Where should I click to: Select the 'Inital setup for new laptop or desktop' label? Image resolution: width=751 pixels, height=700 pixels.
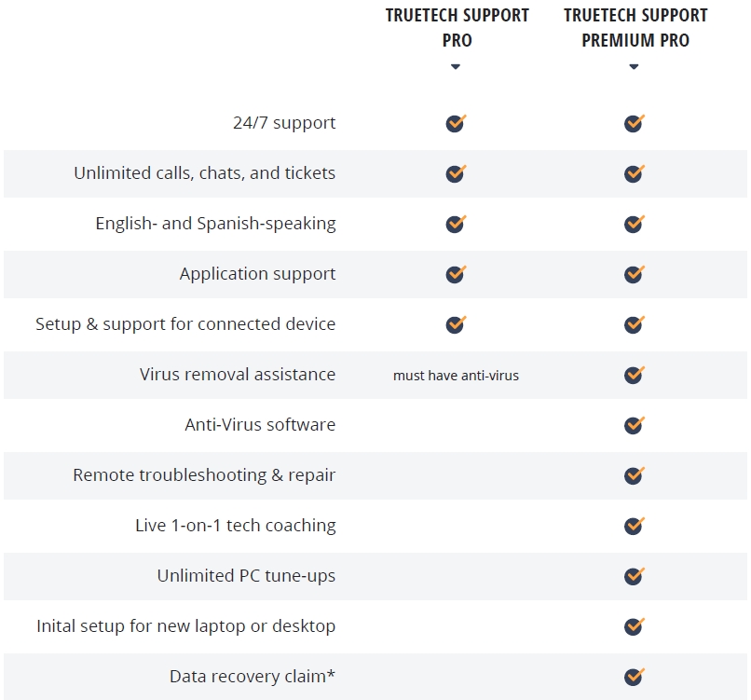tap(185, 626)
